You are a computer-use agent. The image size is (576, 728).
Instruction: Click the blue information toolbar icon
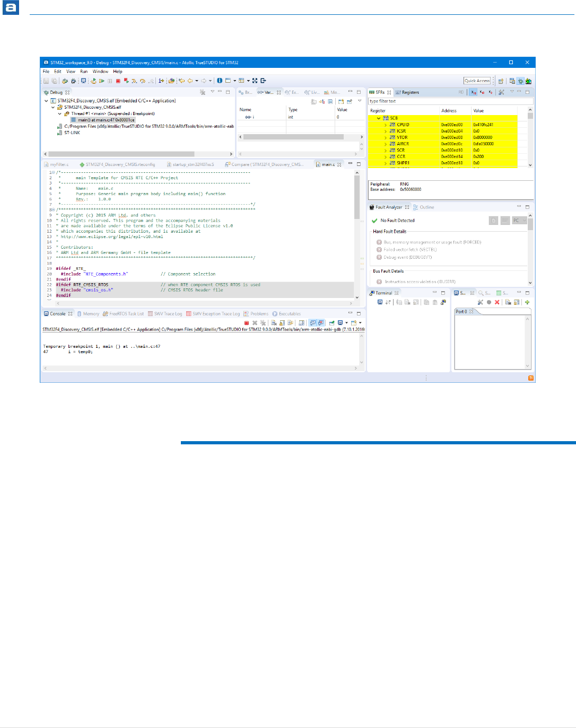coord(220,81)
